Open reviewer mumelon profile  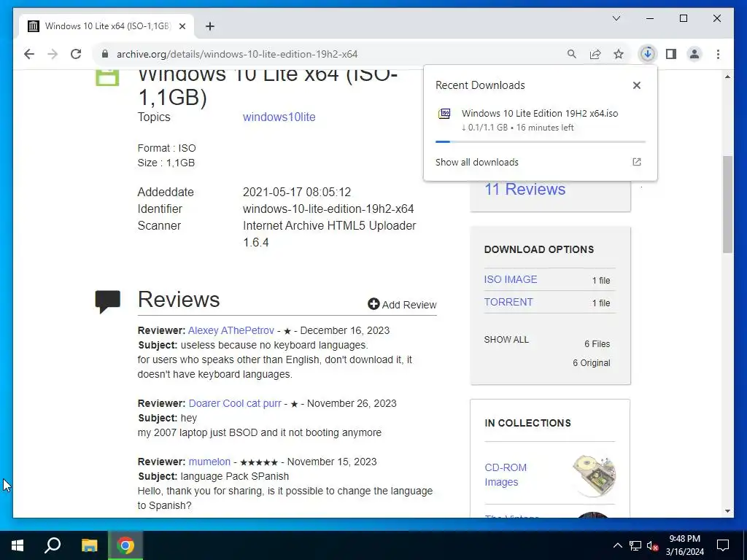[x=209, y=462]
